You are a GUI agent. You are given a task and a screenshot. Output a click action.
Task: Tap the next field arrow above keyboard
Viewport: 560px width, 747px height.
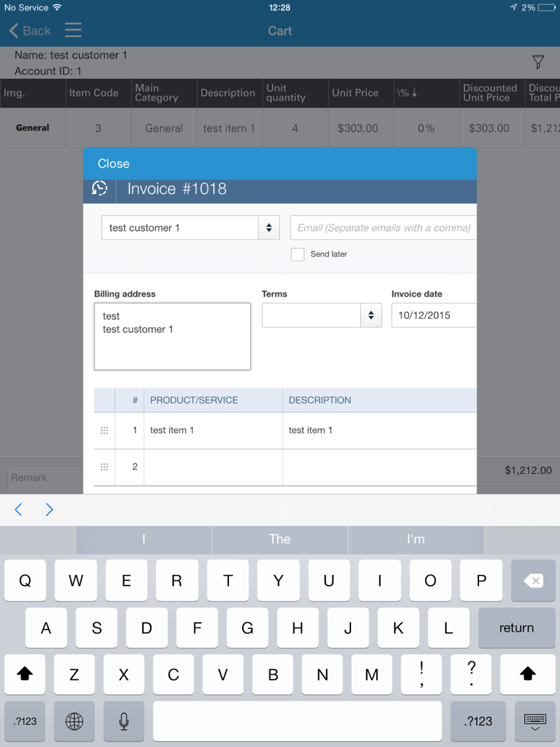click(x=49, y=509)
